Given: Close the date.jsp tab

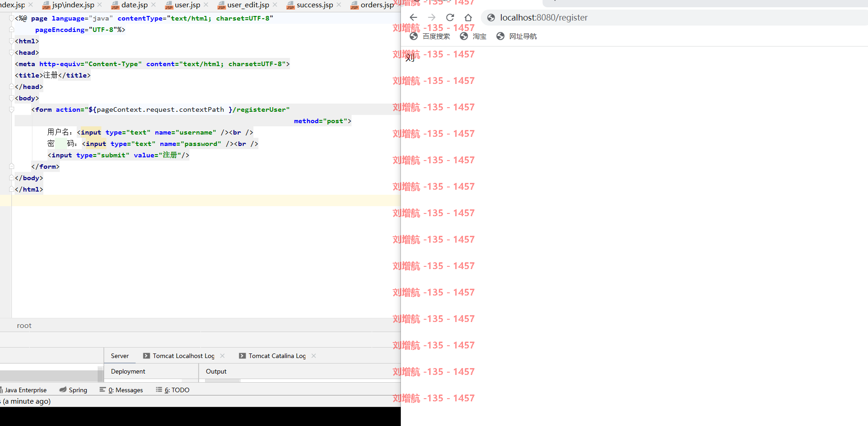Looking at the screenshot, I should tap(153, 5).
